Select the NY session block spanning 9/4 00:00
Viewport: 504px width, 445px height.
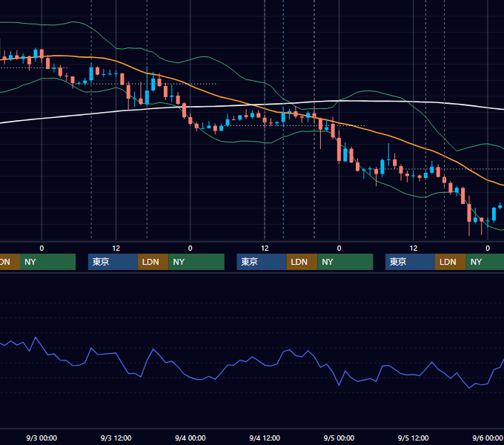tap(196, 262)
